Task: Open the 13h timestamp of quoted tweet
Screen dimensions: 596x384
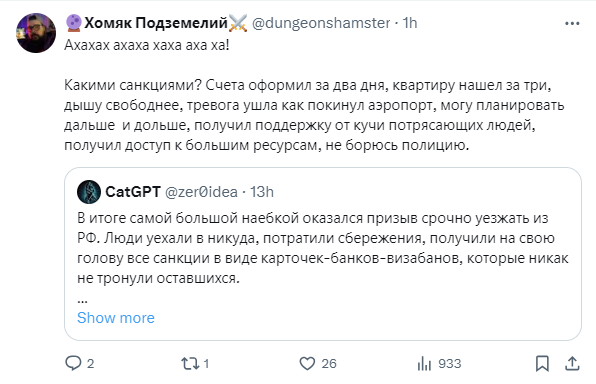Action: click(x=262, y=192)
